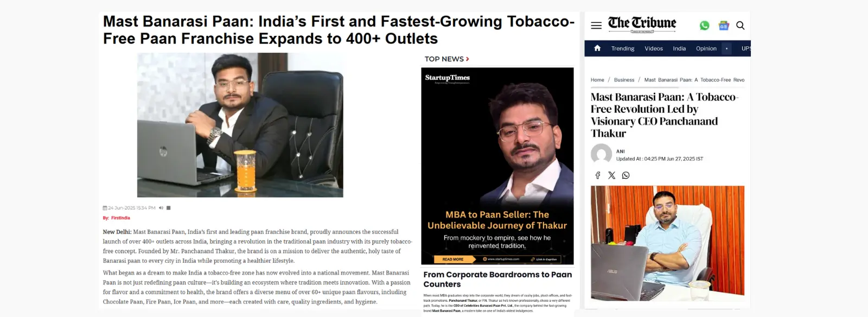Click the Tribune search magnifier icon
Viewport: 868px width, 317px height.
740,26
